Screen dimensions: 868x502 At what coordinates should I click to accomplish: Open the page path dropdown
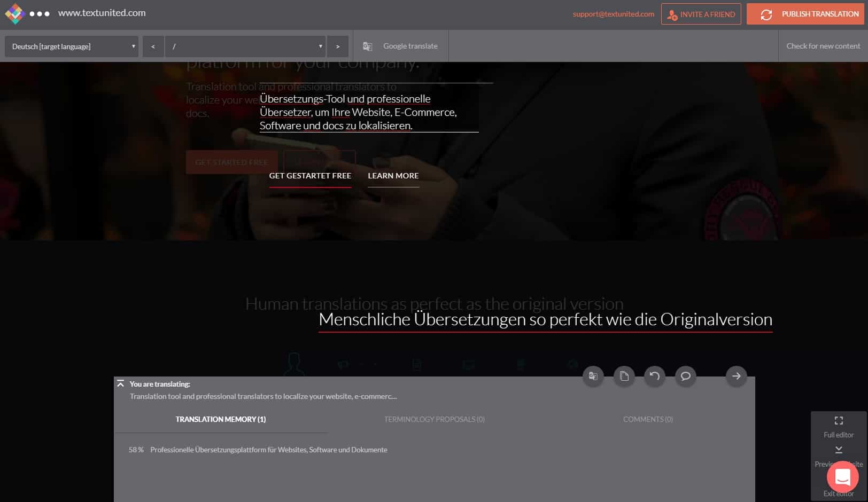(x=245, y=46)
